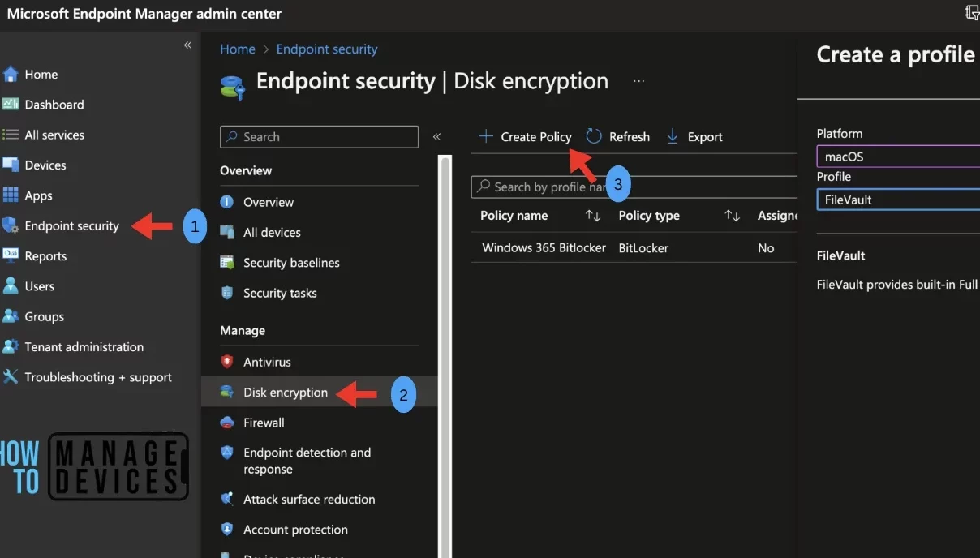Open the Platform dropdown showing macOS

(898, 157)
